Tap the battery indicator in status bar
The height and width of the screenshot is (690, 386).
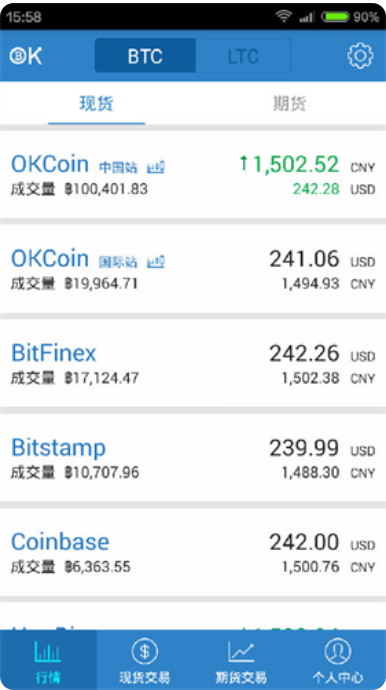coord(335,17)
